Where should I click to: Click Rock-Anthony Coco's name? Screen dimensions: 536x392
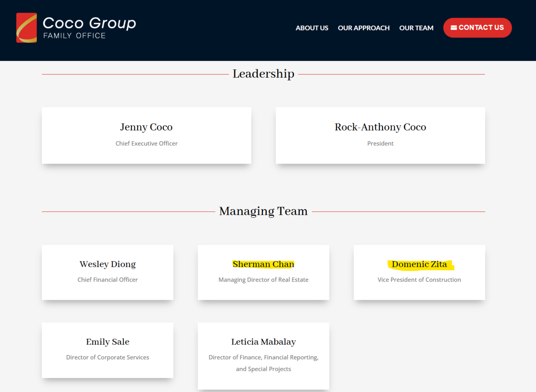point(380,127)
